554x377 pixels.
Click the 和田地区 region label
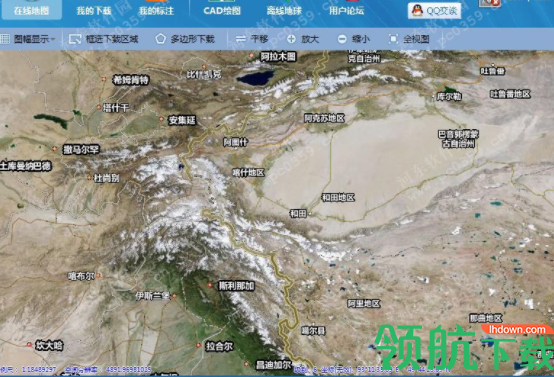click(x=338, y=198)
